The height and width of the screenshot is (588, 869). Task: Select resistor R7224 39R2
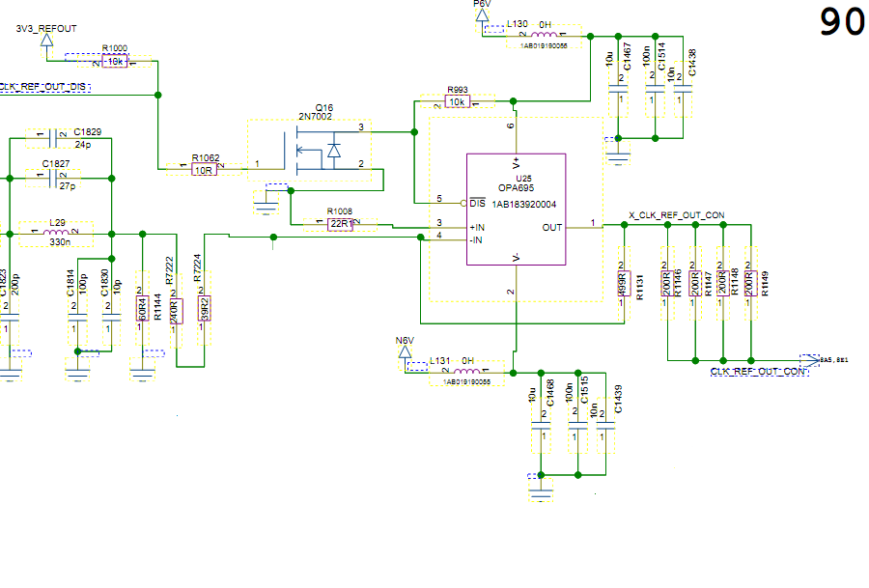pyautogui.click(x=204, y=309)
